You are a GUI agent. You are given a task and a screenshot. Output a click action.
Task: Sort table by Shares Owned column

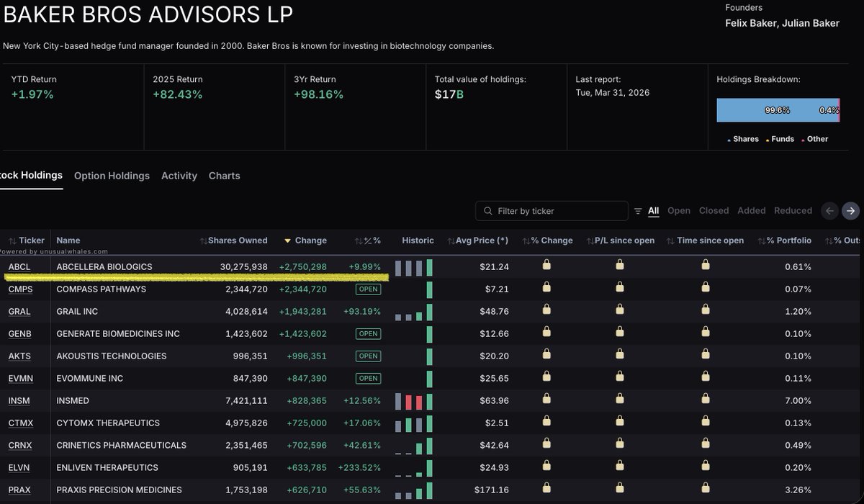233,240
